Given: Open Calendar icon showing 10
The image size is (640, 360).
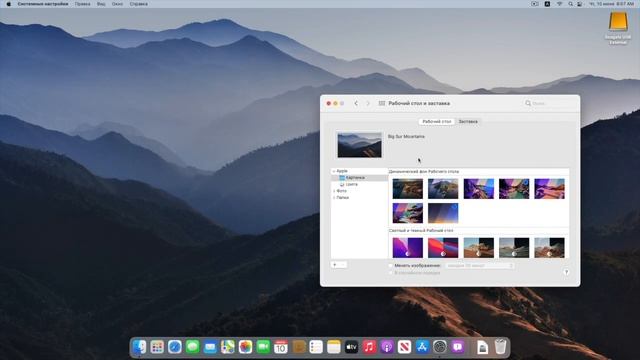Looking at the screenshot, I should coord(281,347).
